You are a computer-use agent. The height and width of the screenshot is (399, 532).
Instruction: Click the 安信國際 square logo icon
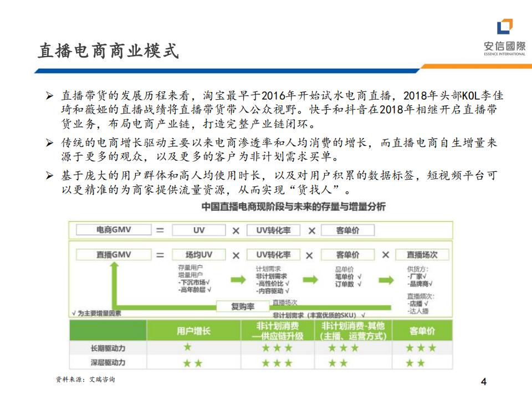(x=504, y=27)
